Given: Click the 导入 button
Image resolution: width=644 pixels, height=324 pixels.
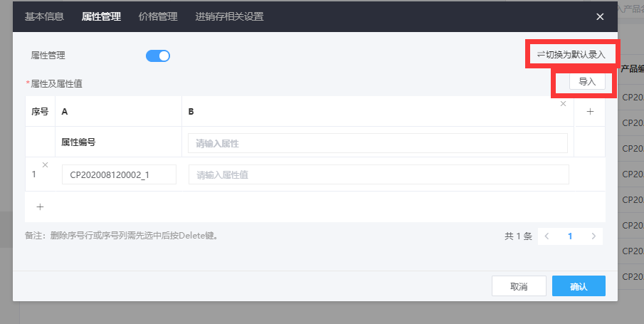Looking at the screenshot, I should click(x=587, y=81).
